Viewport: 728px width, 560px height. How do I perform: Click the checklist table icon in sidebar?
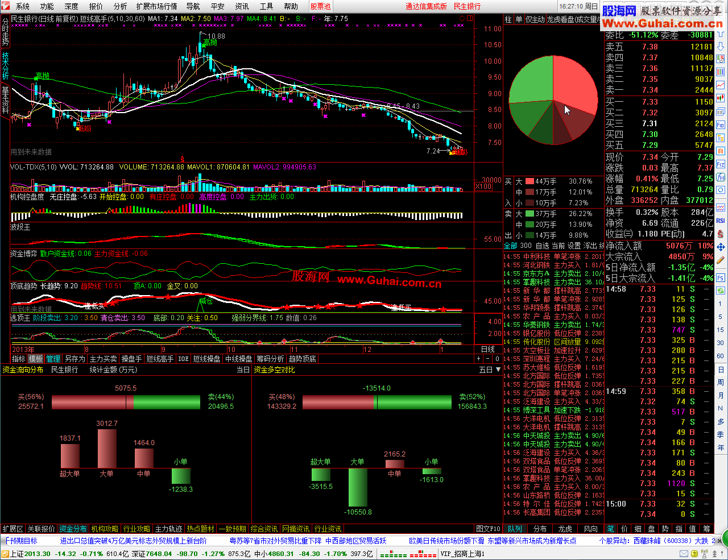click(721, 58)
